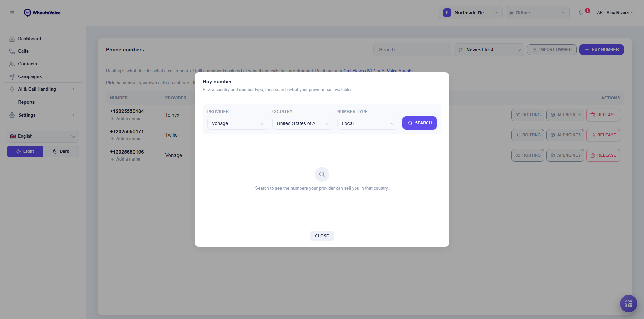Click Add a name under +12025550184

[x=125, y=119]
